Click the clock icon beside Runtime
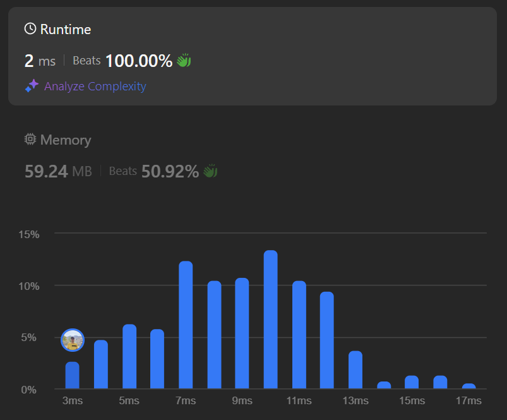The image size is (507, 420). click(x=30, y=29)
